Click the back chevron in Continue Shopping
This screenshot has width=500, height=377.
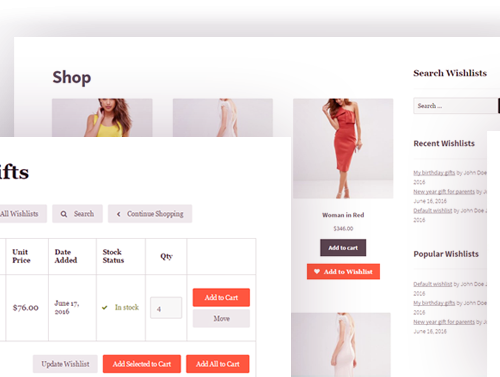pos(119,214)
